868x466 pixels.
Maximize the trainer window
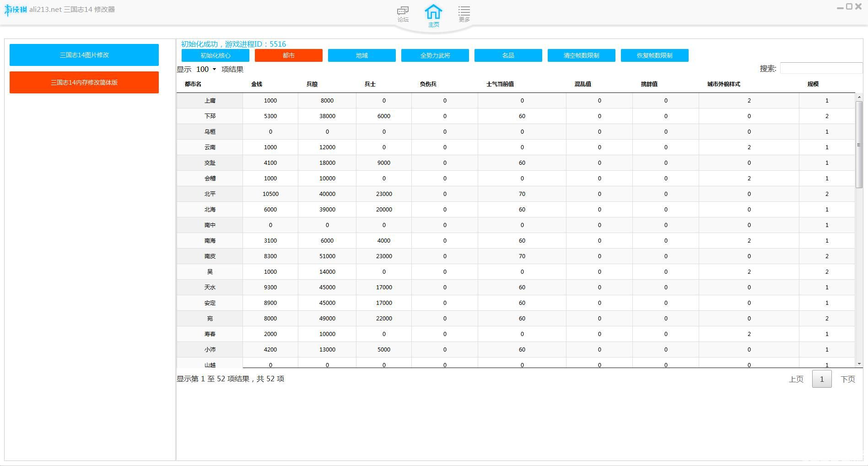click(849, 7)
